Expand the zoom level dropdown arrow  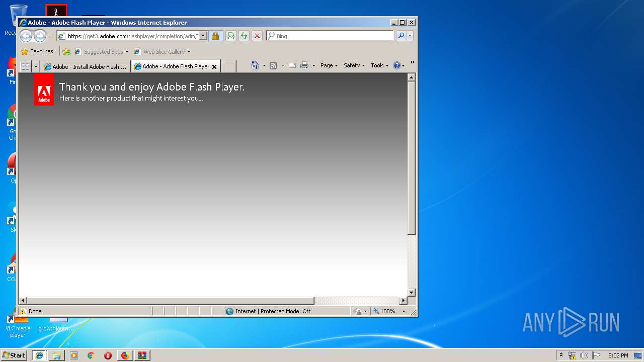click(404, 311)
